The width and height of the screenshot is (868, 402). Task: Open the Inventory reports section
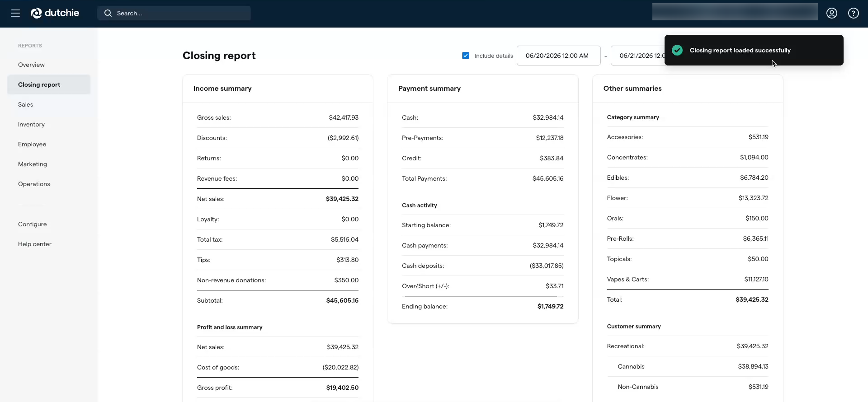[x=31, y=124]
